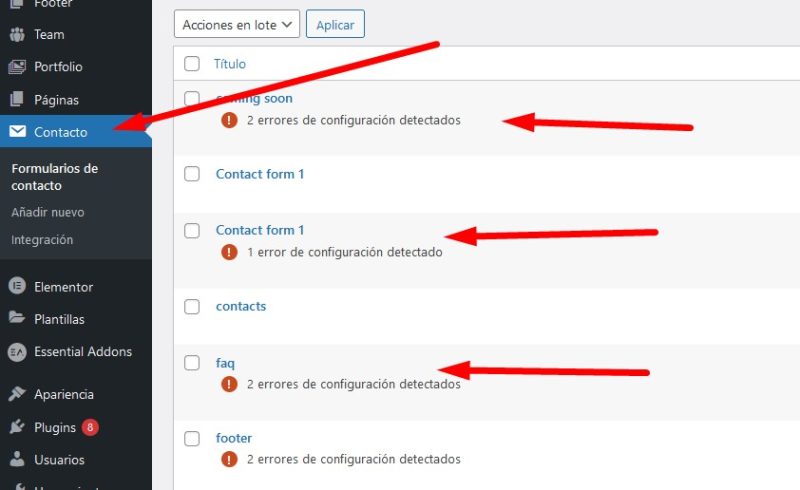The image size is (800, 490).
Task: Click the Team people icon in sidebar
Action: click(16, 34)
